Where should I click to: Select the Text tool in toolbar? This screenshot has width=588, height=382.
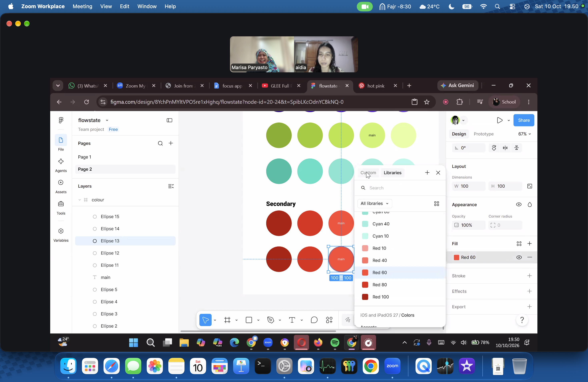pyautogui.click(x=292, y=320)
